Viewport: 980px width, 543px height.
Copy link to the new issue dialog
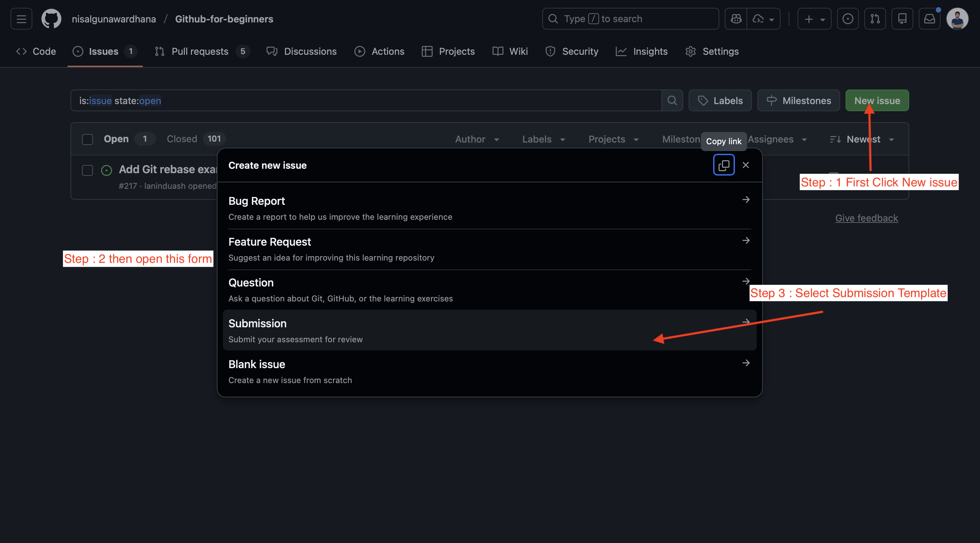click(724, 165)
